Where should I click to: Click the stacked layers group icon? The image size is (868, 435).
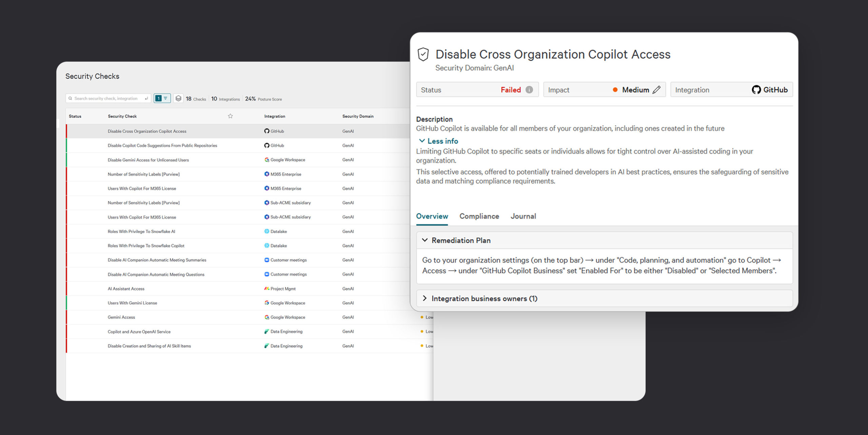coord(178,98)
